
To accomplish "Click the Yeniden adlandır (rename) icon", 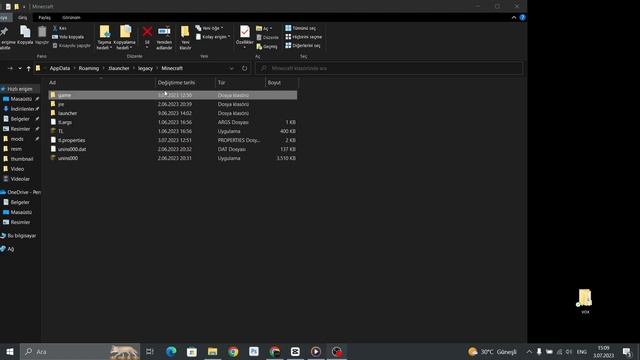I will 164,31.
